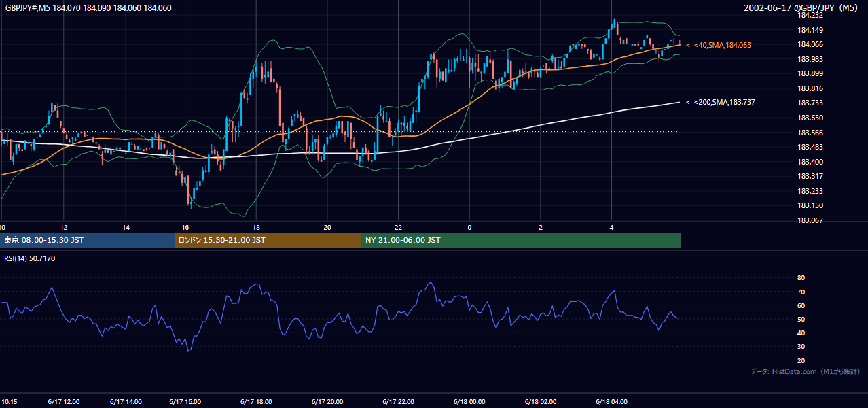Image resolution: width=868 pixels, height=408 pixels.
Task: Open the HistData.com data source credit
Action: click(805, 371)
